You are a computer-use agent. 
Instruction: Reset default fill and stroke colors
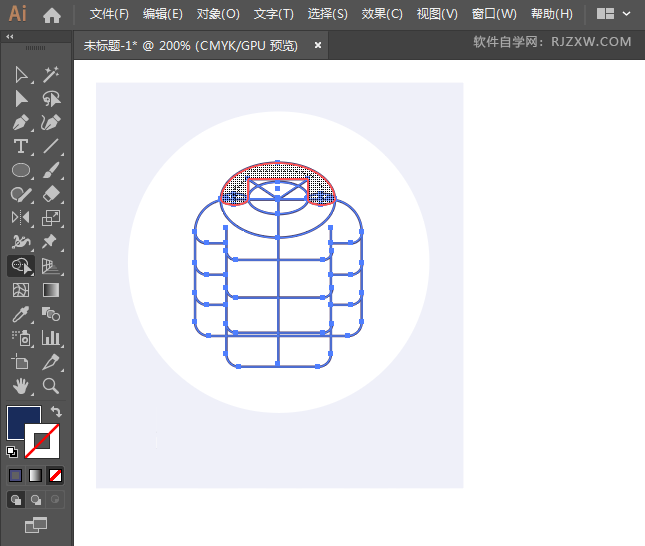point(12,451)
